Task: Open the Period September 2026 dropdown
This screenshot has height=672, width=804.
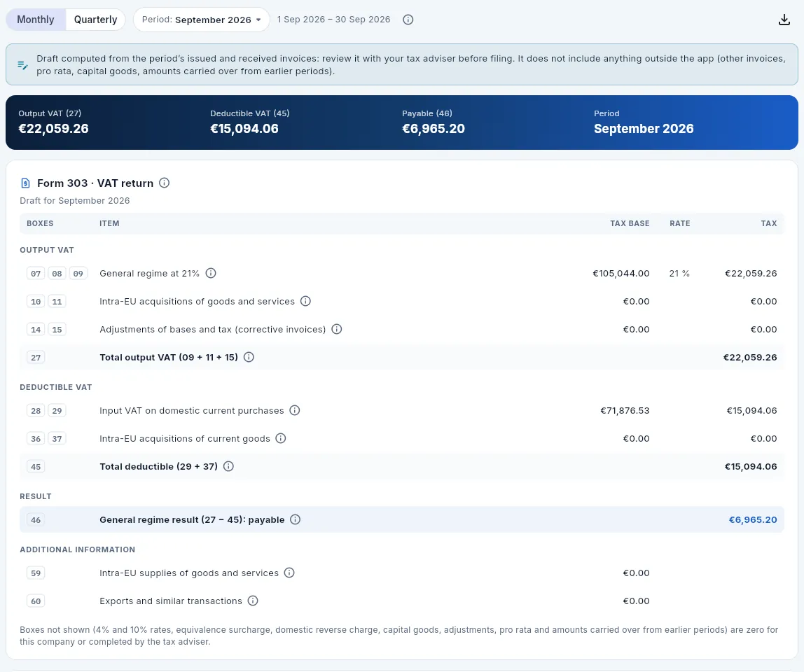Action: pyautogui.click(x=202, y=20)
